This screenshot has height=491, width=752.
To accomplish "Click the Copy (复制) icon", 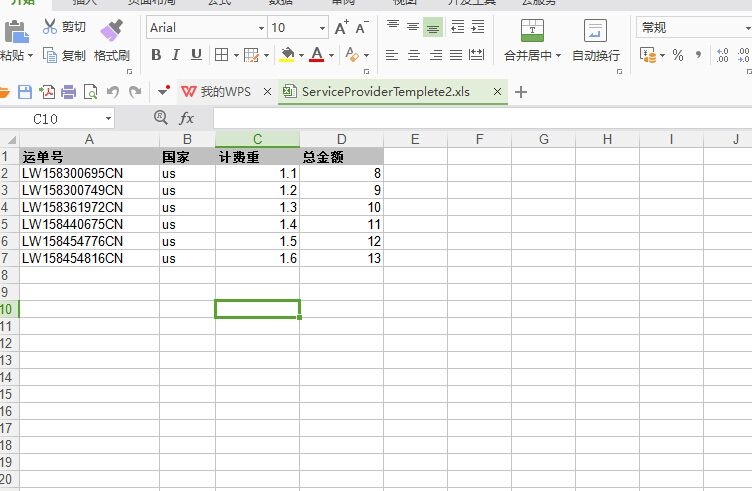I will pyautogui.click(x=50, y=55).
